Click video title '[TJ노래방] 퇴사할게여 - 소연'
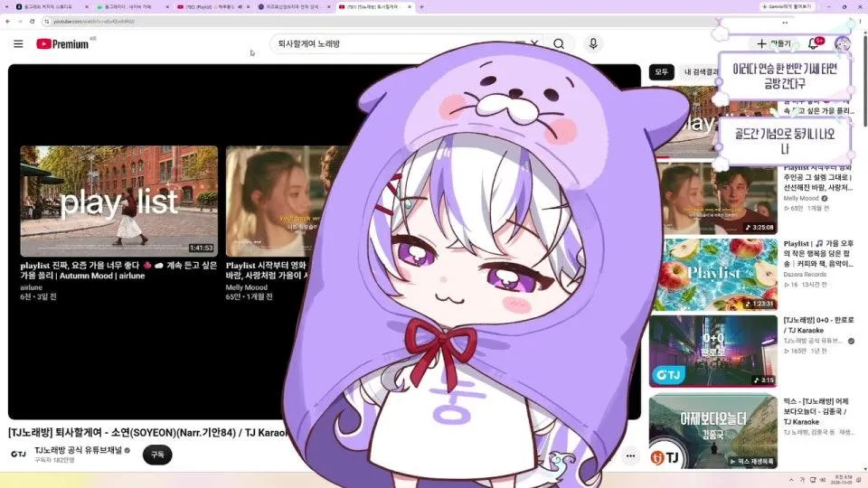 (x=147, y=433)
